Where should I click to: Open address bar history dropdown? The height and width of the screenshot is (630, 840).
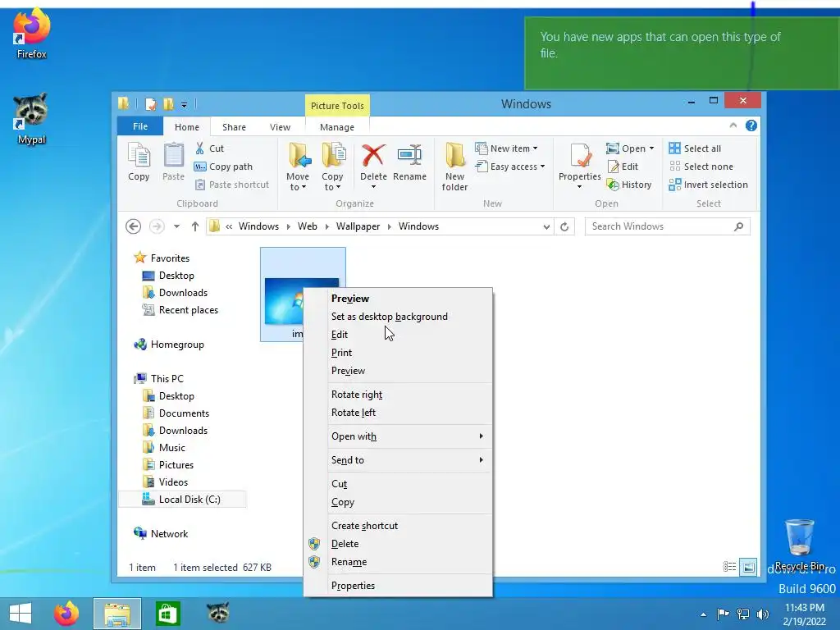coord(546,226)
